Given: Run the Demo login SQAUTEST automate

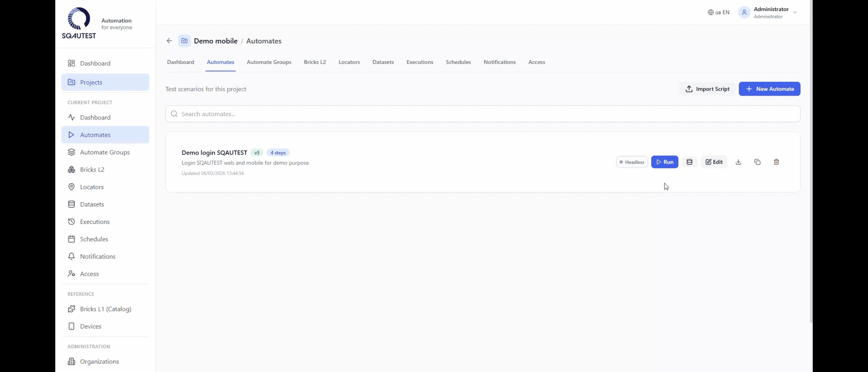Looking at the screenshot, I should coord(664,162).
